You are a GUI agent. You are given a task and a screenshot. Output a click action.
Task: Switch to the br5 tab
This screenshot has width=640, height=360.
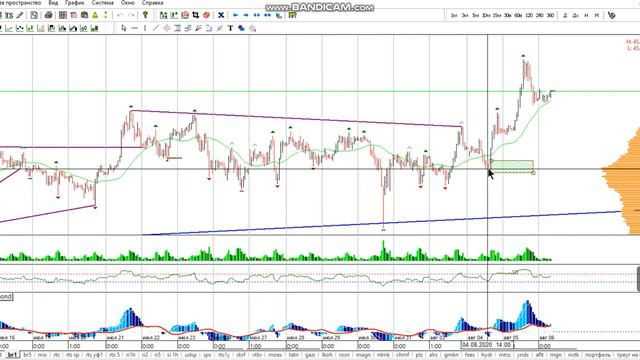tap(27, 355)
